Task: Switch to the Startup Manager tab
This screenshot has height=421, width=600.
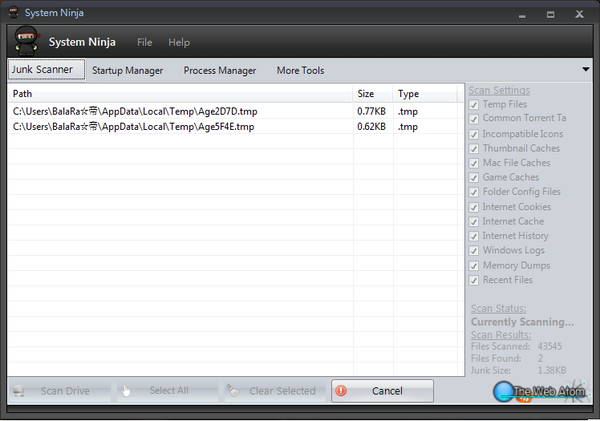Action: point(127,70)
